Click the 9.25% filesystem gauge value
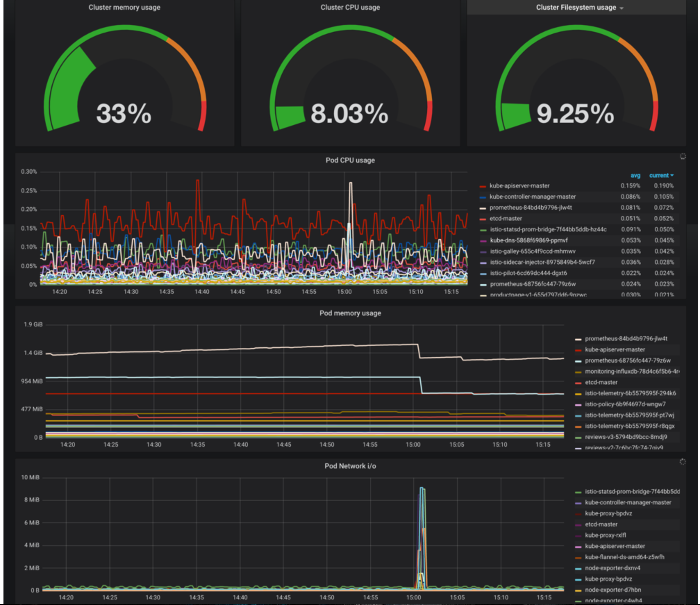The width and height of the screenshot is (700, 605). point(575,114)
